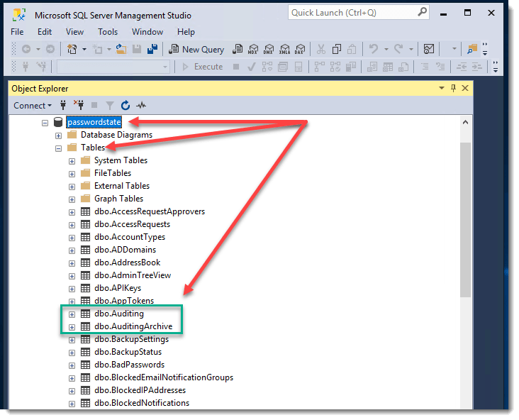Click the New Project toolbar icon
This screenshot has width=519, height=420.
pos(72,50)
